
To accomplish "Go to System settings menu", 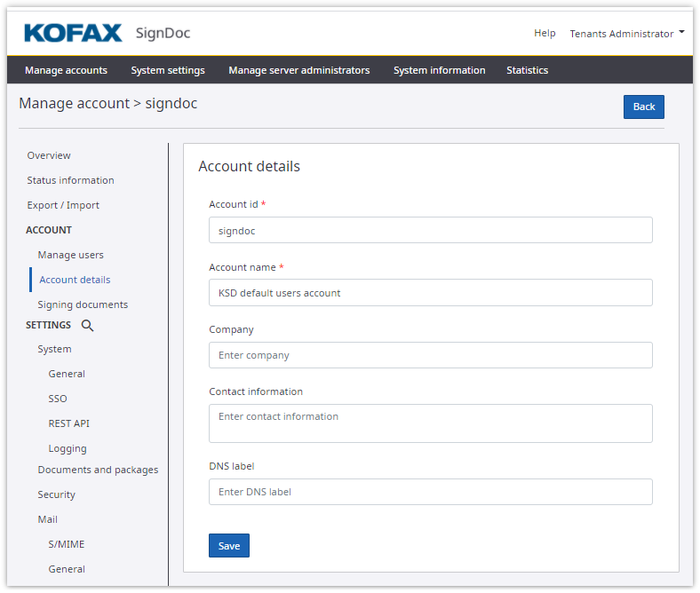I will pos(168,70).
